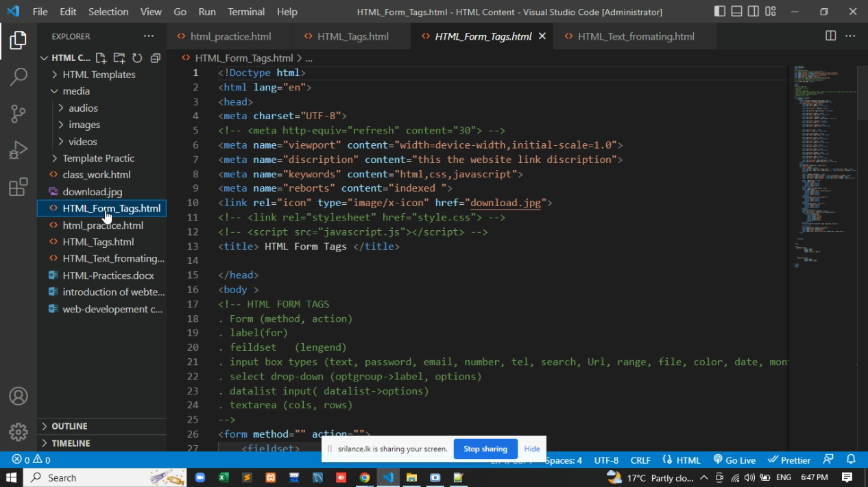The height and width of the screenshot is (487, 868).
Task: Click the Split Editor Right icon
Action: tap(830, 36)
